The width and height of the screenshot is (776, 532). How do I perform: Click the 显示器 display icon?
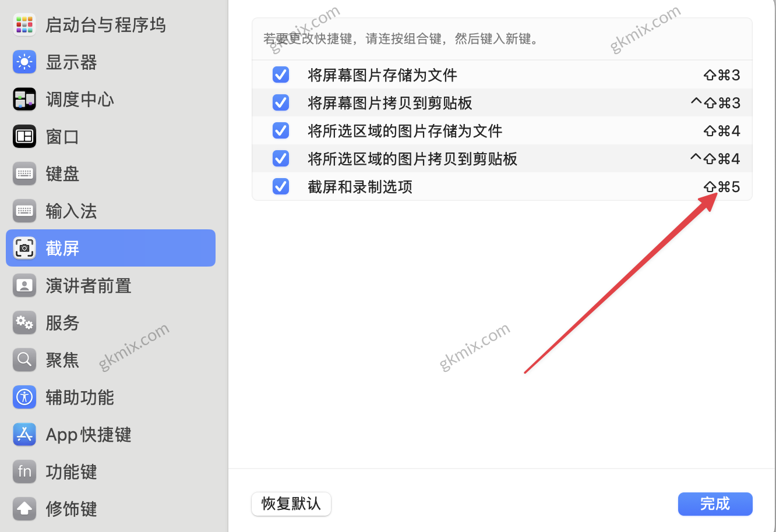tap(24, 62)
